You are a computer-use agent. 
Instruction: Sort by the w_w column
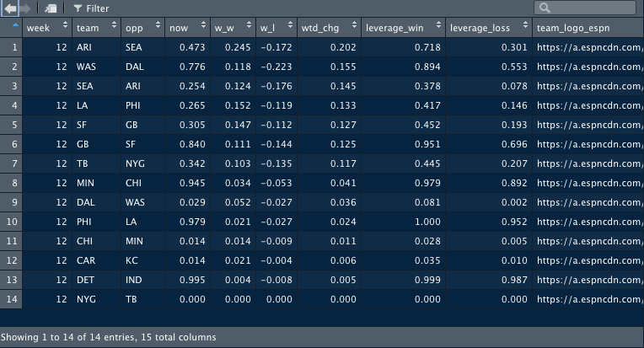tap(233, 28)
